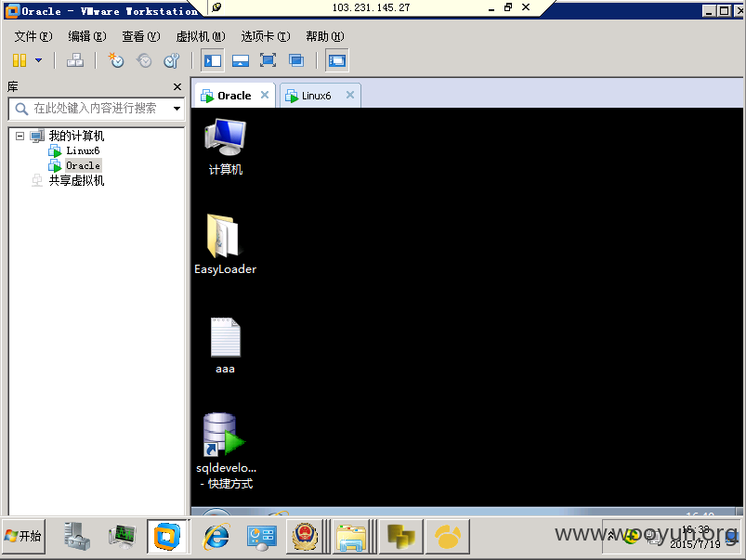This screenshot has height=560, width=746.
Task: Open the 虚拟机(M) menu
Action: pos(201,36)
